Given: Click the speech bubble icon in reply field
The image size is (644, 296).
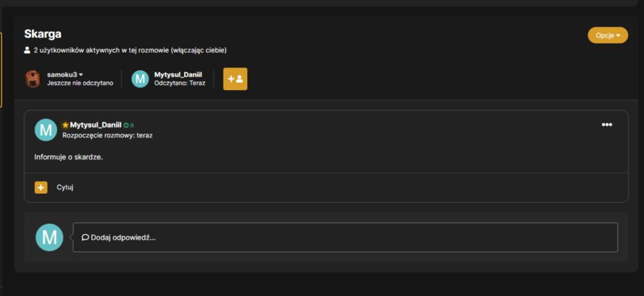Looking at the screenshot, I should (86, 237).
